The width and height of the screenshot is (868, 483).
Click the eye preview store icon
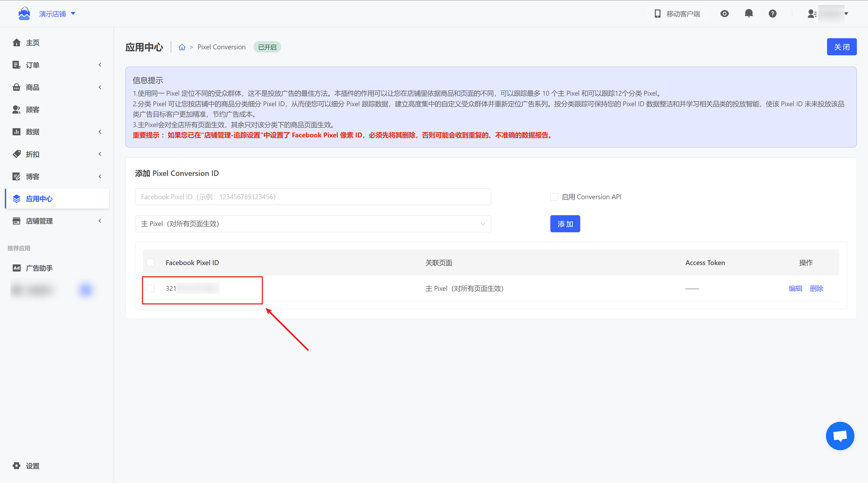click(x=725, y=14)
